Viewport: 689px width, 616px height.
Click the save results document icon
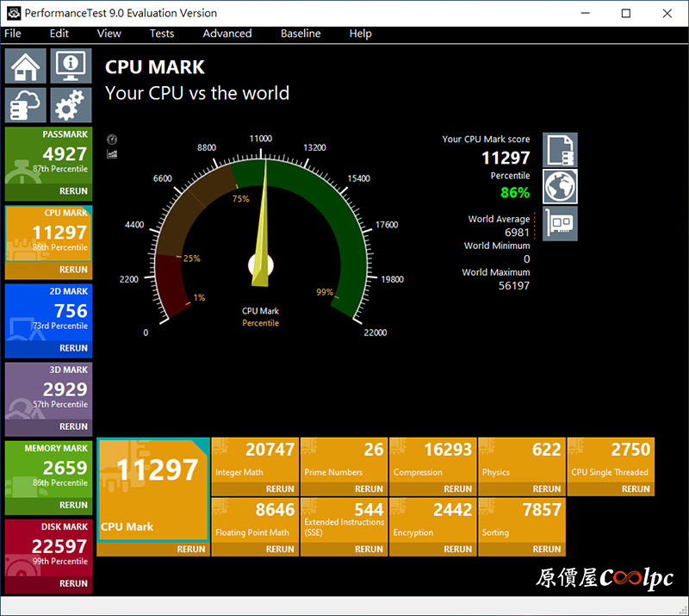pyautogui.click(x=560, y=150)
